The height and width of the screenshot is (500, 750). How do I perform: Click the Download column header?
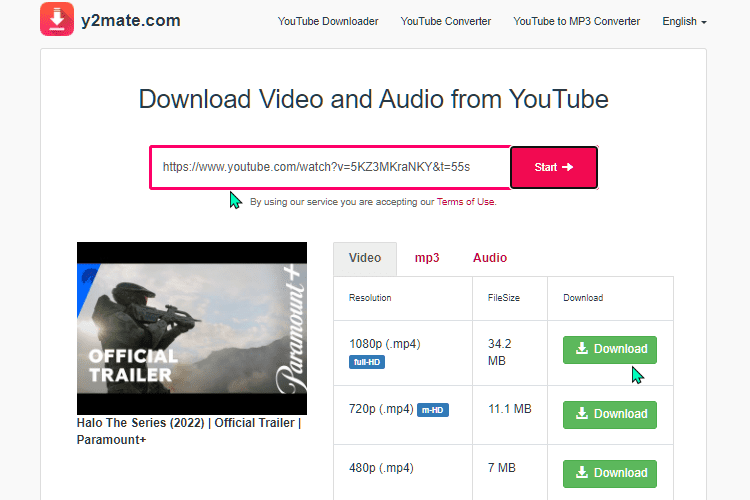[583, 298]
